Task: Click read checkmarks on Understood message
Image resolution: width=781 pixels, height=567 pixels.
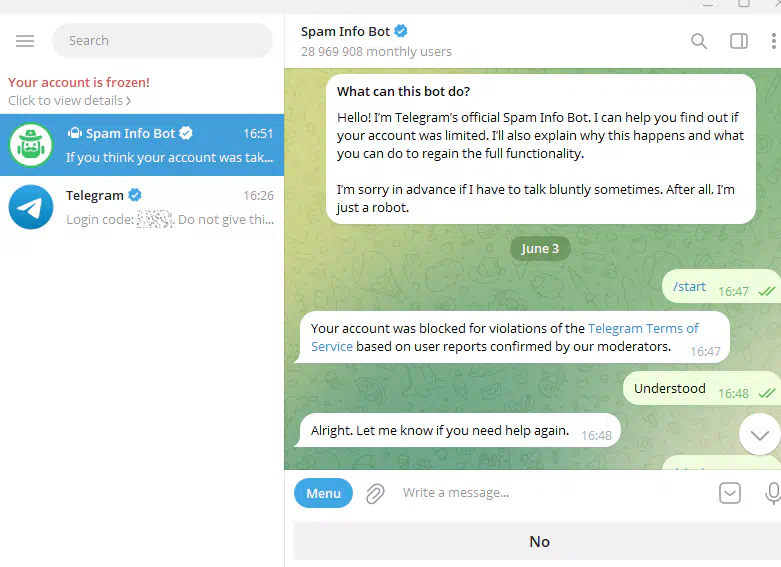Action: (x=767, y=393)
